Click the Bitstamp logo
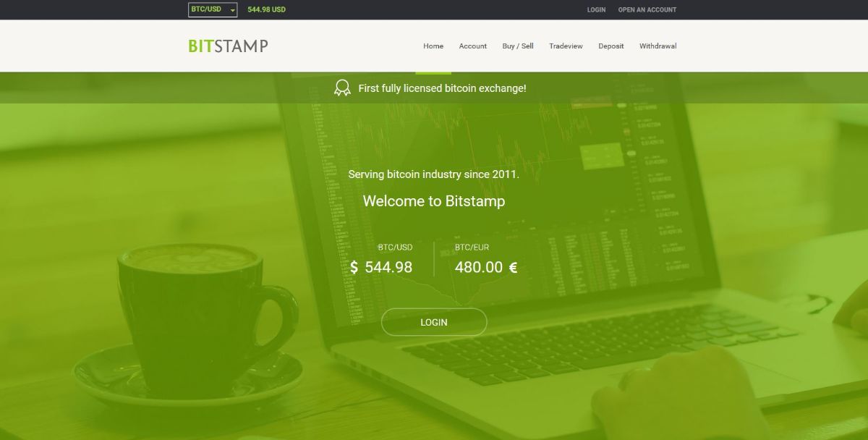Screen dimensions: 868x440 click(x=228, y=46)
